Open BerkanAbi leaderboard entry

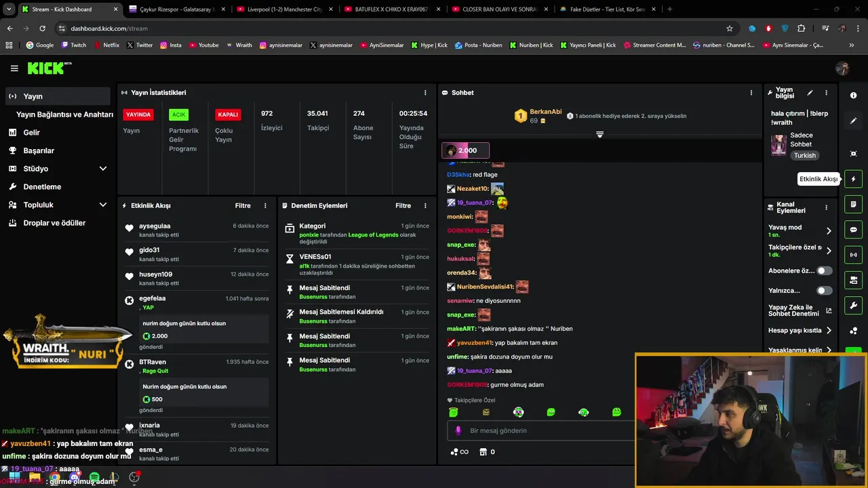click(x=538, y=116)
